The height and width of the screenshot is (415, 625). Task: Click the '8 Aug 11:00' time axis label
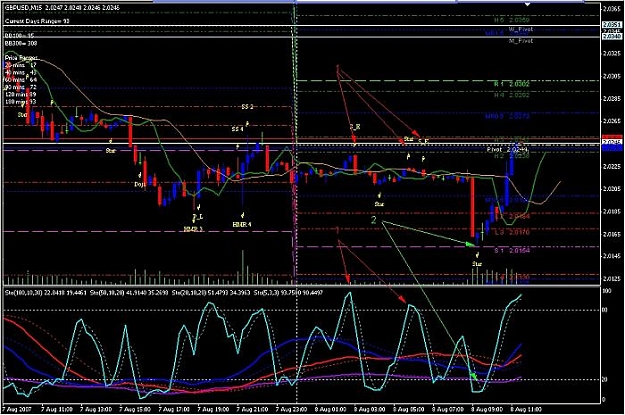click(526, 409)
